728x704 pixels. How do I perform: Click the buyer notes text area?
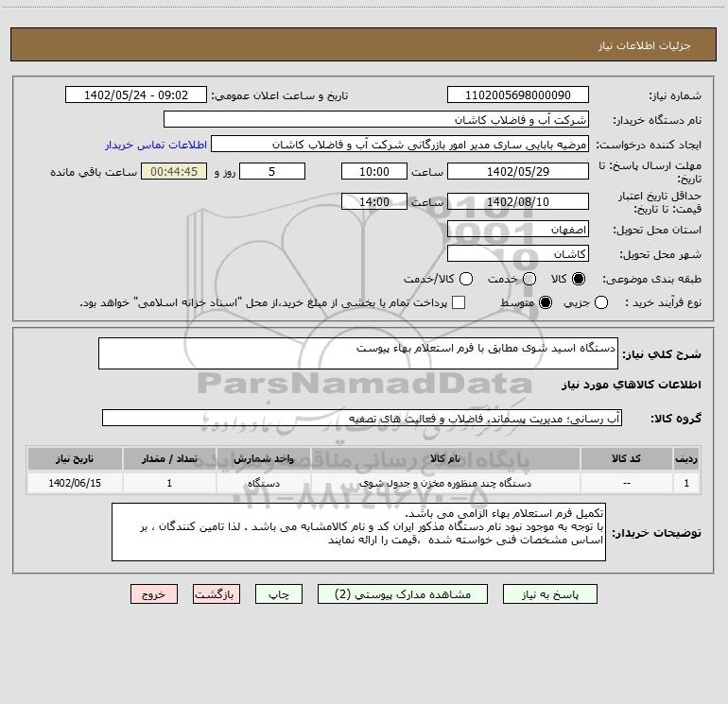(358, 532)
